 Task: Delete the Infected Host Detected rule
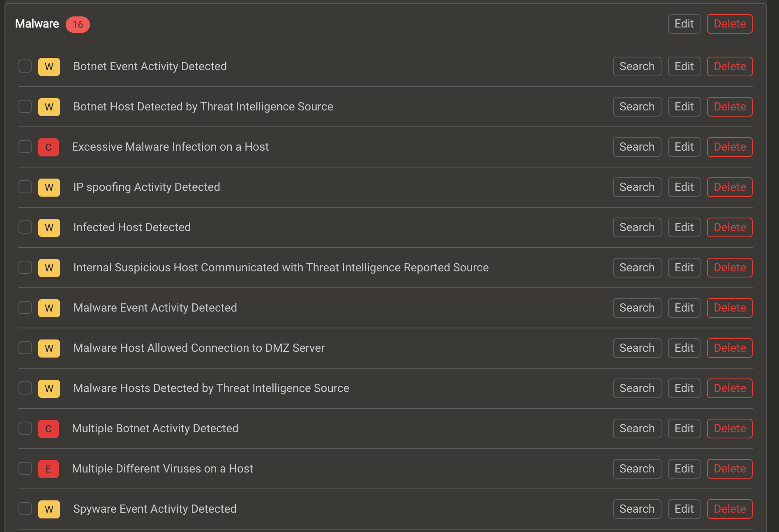(730, 227)
